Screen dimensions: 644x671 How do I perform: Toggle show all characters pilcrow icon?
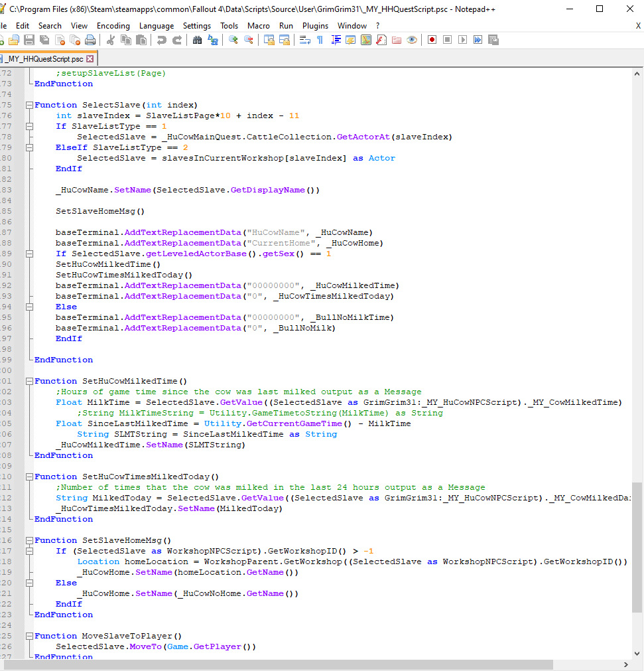point(320,40)
